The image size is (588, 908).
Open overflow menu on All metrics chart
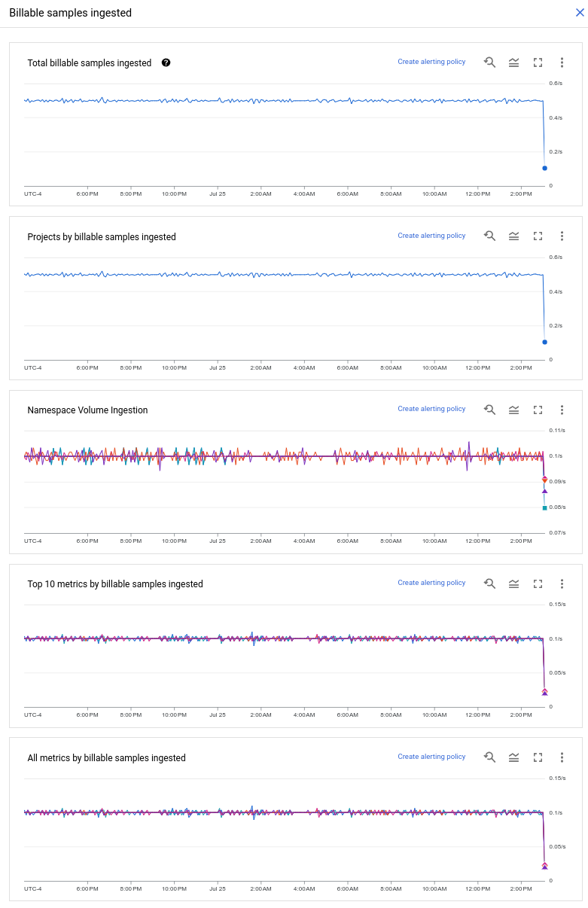[562, 757]
